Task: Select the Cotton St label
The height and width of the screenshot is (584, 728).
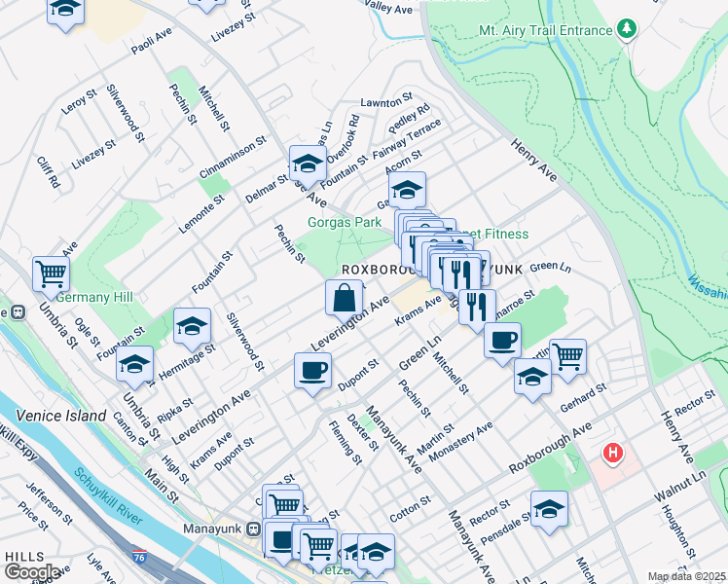Action: coord(411,509)
